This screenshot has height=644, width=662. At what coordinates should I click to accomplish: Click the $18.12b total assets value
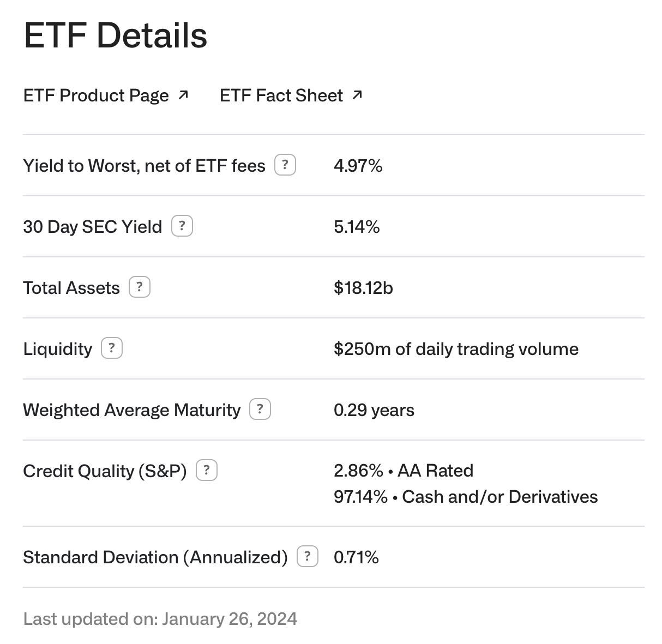(x=363, y=287)
